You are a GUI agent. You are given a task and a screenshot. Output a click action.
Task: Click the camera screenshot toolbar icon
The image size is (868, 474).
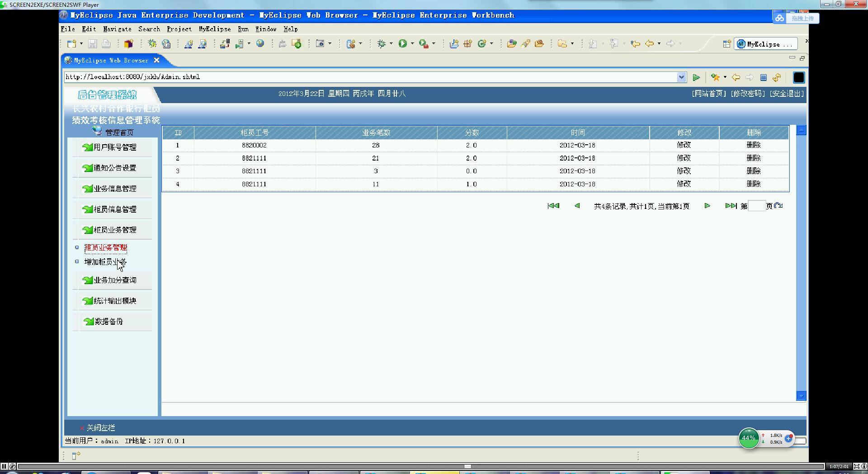click(320, 43)
